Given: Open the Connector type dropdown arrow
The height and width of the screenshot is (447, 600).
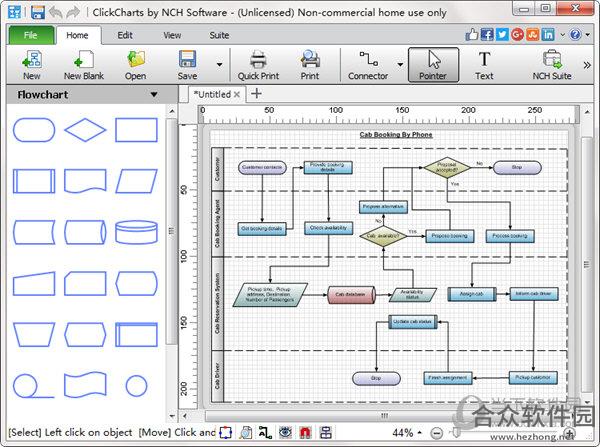Looking at the screenshot, I should coord(400,65).
